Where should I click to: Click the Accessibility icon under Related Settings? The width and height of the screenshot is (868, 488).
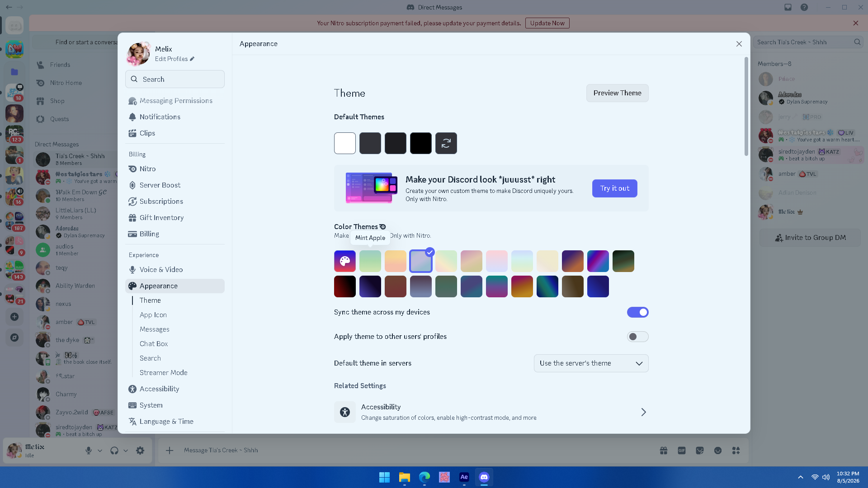coord(345,412)
